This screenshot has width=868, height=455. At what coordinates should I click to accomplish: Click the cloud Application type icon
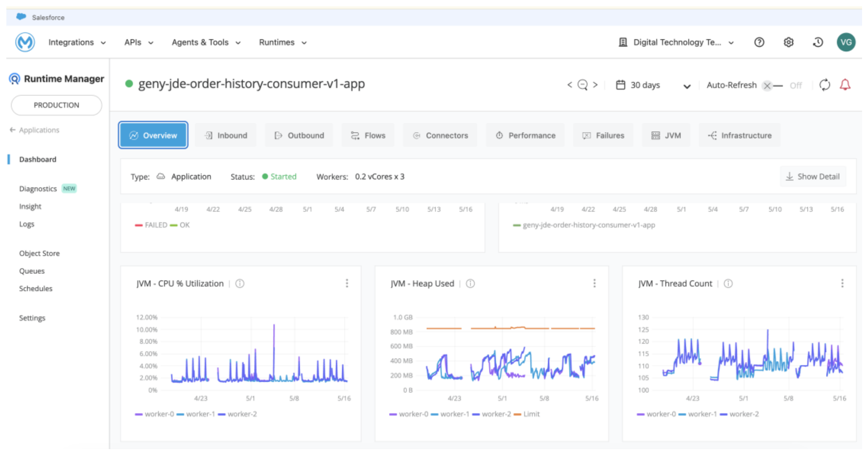(x=160, y=176)
